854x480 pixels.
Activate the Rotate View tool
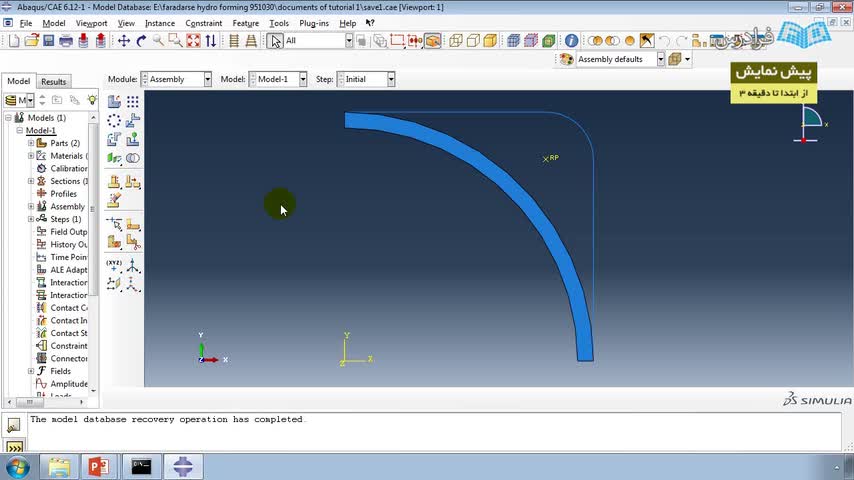pos(141,41)
